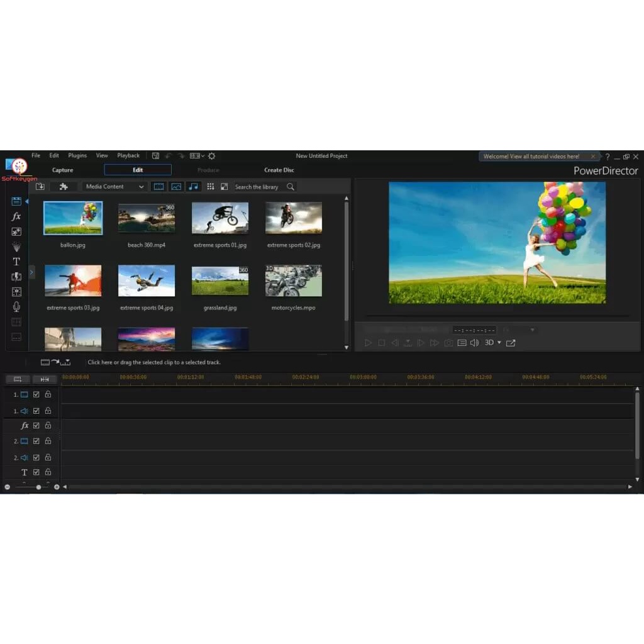The image size is (644, 644).
Task: Click the expand library window icon
Action: tap(225, 186)
